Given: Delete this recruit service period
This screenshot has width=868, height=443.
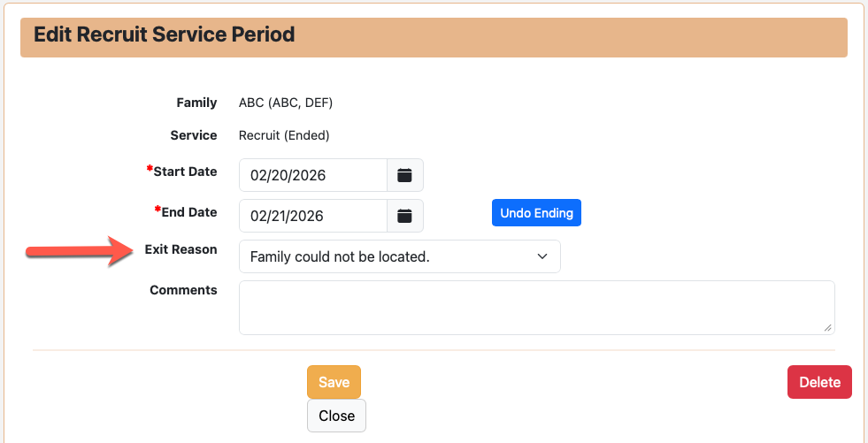Looking at the screenshot, I should pyautogui.click(x=819, y=382).
